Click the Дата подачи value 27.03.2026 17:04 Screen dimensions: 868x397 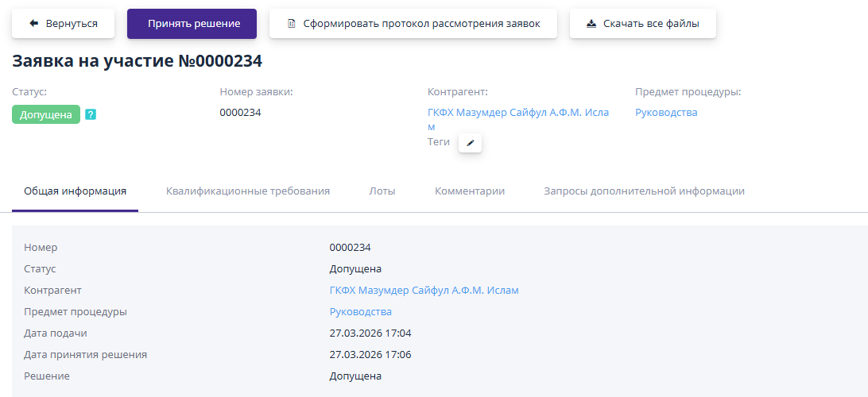click(x=370, y=333)
